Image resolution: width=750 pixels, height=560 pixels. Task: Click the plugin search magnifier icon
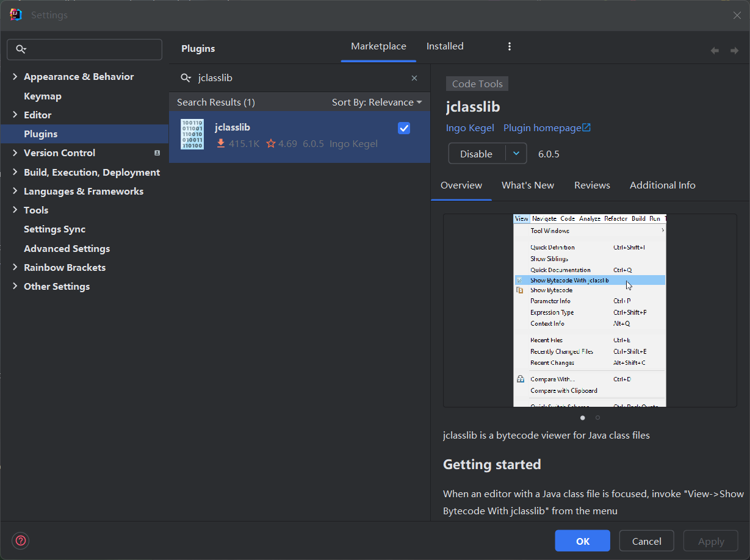pos(186,78)
